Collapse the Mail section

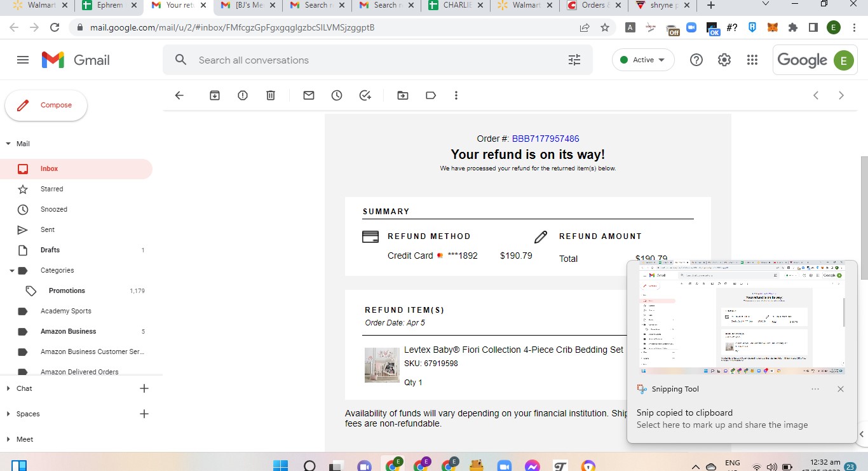8,144
